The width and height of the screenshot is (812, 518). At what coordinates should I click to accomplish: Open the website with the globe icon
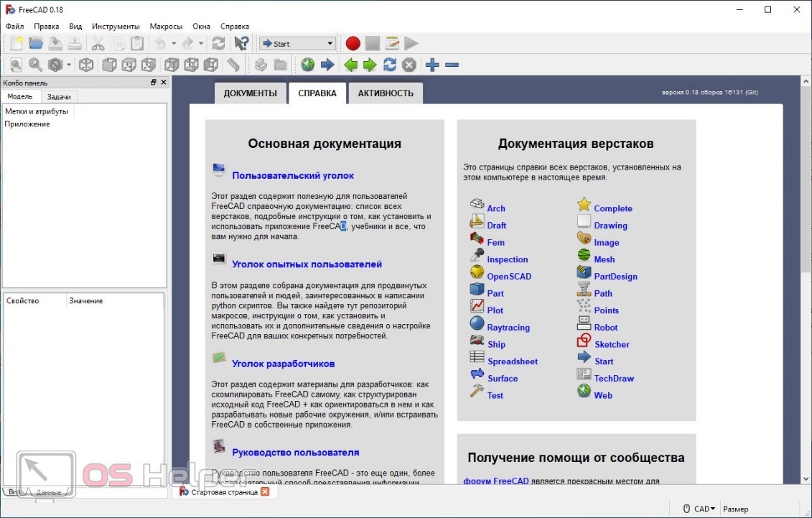coord(307,65)
